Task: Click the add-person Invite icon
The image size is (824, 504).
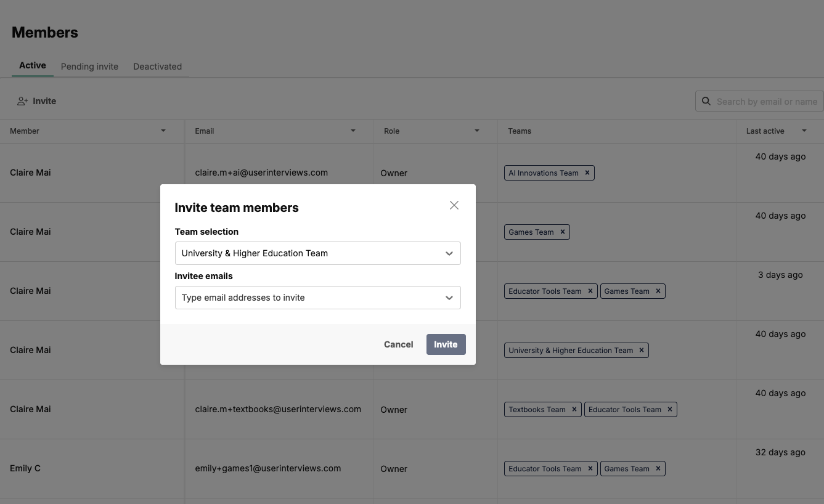Action: tap(23, 101)
